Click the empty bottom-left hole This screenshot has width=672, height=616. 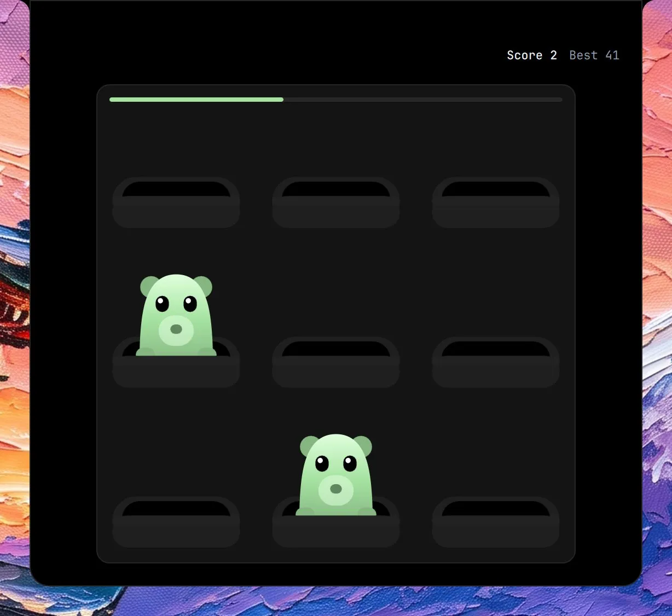(176, 522)
